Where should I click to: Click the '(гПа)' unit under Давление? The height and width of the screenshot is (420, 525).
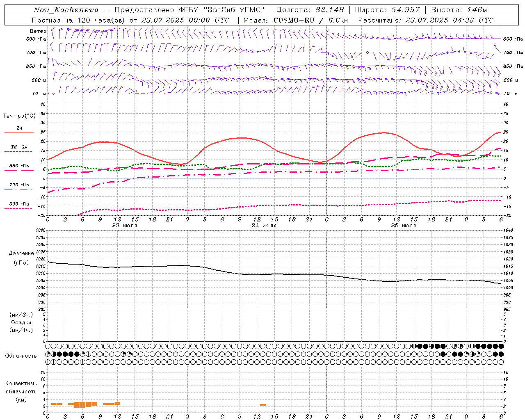21,262
